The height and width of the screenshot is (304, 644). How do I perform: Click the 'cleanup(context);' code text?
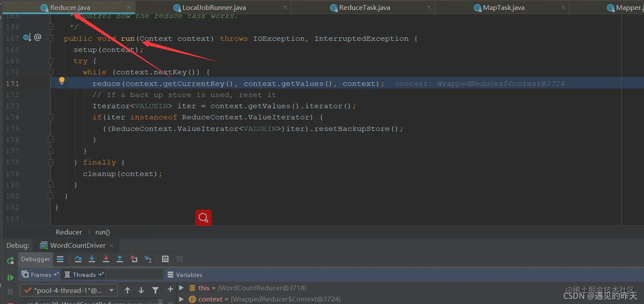pos(123,174)
